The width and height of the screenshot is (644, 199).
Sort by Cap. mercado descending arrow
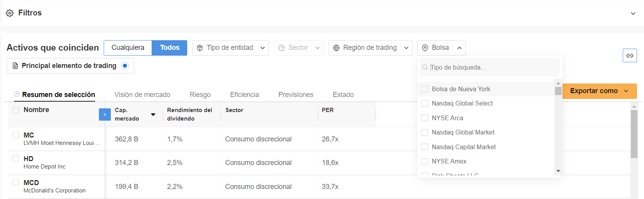pyautogui.click(x=153, y=115)
